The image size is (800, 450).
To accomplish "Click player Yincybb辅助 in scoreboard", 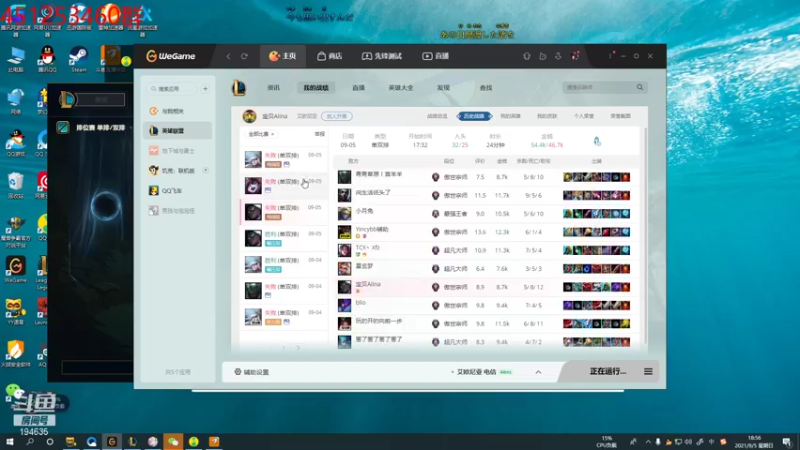I will (372, 230).
